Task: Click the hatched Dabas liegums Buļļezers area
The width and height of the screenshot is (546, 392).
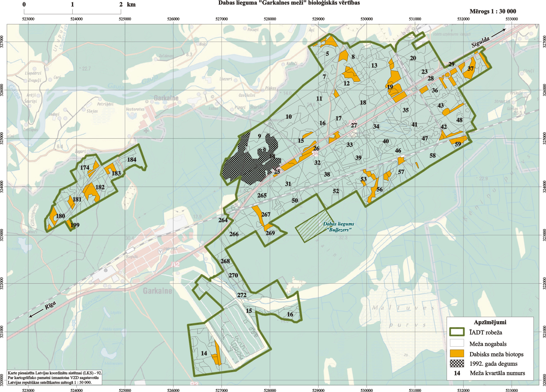Action: [314, 226]
